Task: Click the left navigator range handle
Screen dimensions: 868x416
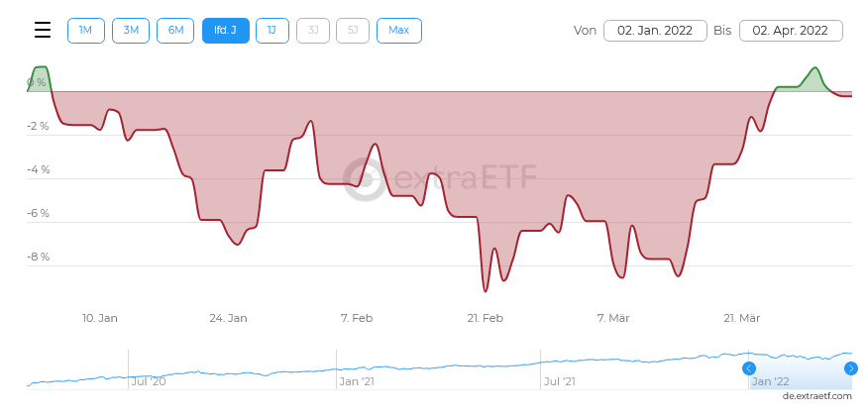Action: coord(749,368)
